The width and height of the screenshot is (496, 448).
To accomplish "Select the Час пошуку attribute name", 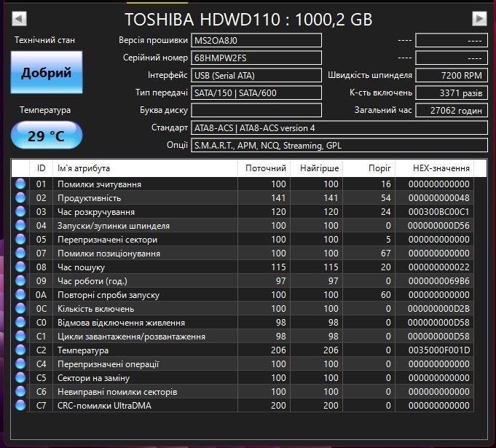I will coord(81,267).
